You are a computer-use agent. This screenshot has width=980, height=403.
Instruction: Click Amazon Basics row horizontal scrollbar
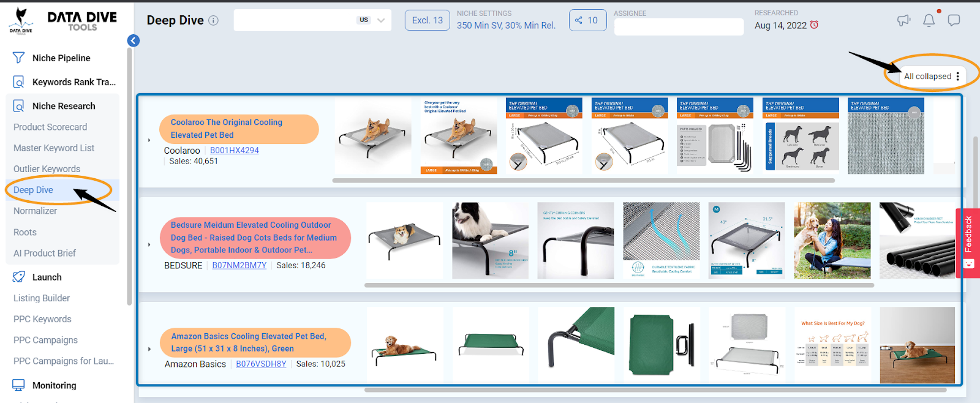point(655,390)
